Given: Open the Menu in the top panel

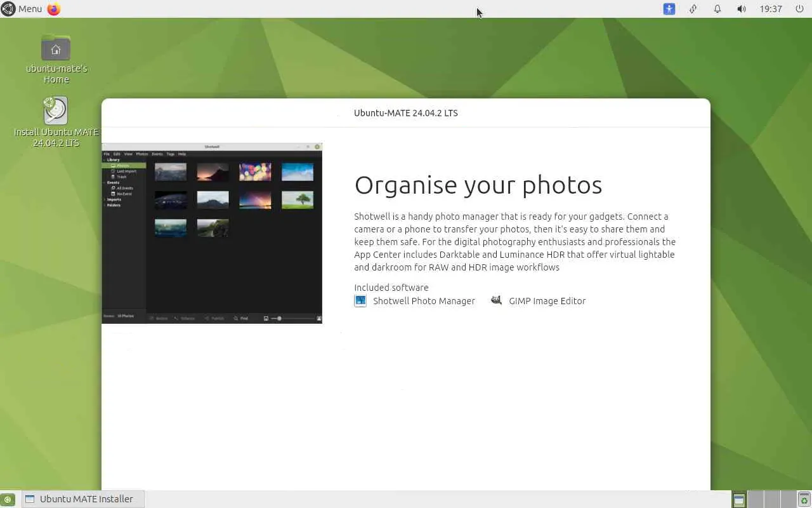Looking at the screenshot, I should tap(22, 9).
